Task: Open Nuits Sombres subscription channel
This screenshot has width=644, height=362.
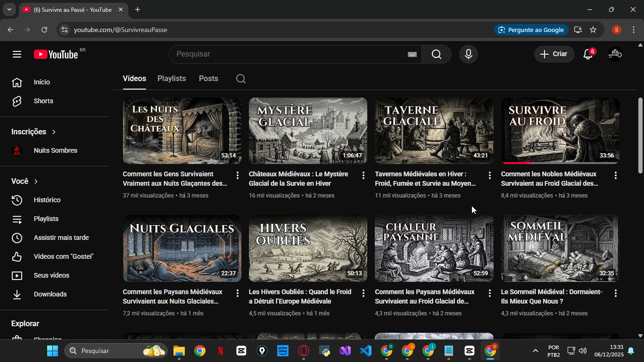Action: coord(55,150)
